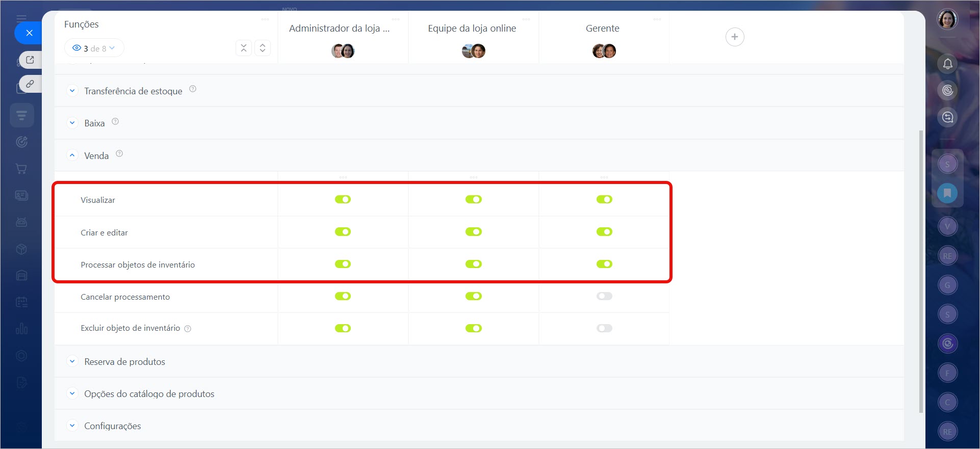The width and height of the screenshot is (980, 449).
Task: Click the 'Cancelar processamento' row label
Action: 125,297
